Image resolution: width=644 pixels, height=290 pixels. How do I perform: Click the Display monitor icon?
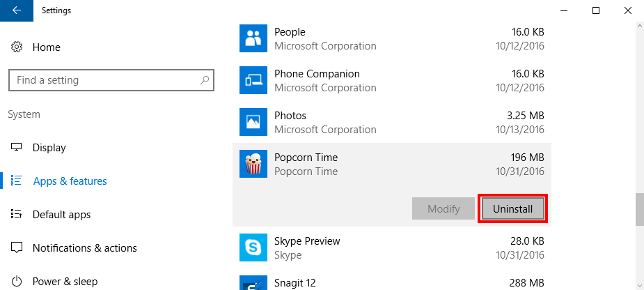tap(17, 147)
